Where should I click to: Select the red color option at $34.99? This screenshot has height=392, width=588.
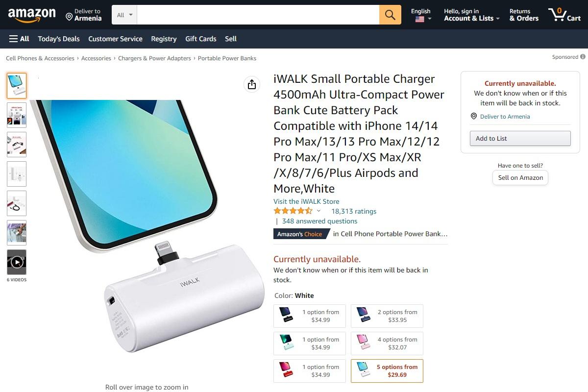[310, 371]
